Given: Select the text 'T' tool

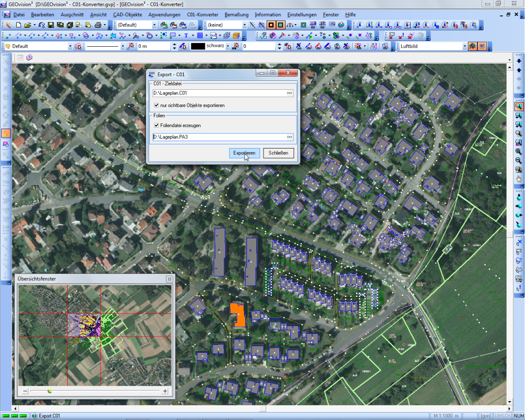Looking at the screenshot, I should 186,35.
